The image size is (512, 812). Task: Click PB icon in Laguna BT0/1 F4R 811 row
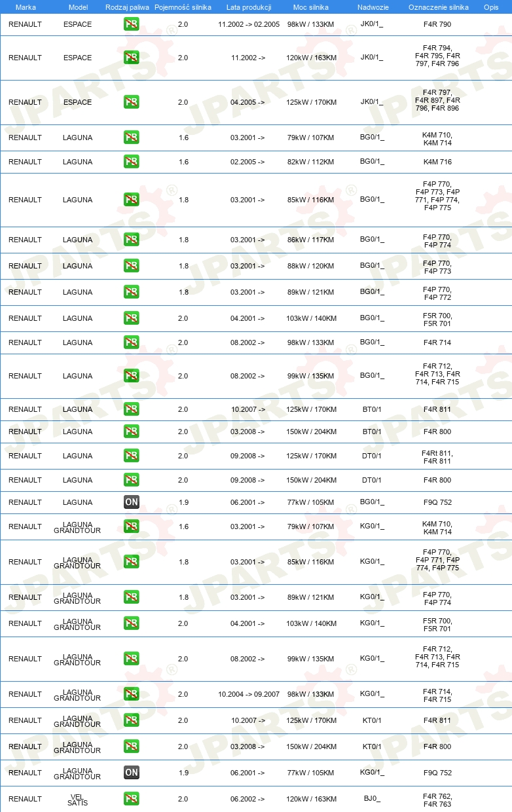tap(132, 409)
